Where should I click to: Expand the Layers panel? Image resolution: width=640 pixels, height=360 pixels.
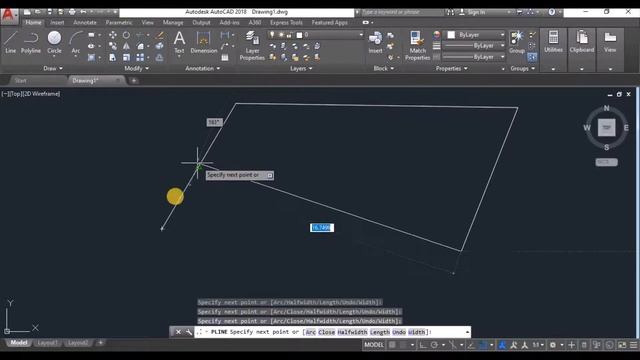point(301,69)
